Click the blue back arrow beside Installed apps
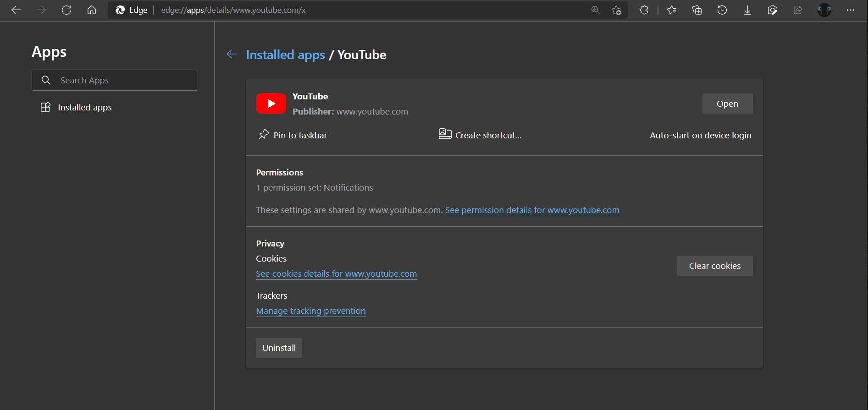Screen dimensions: 868x410 [232, 55]
